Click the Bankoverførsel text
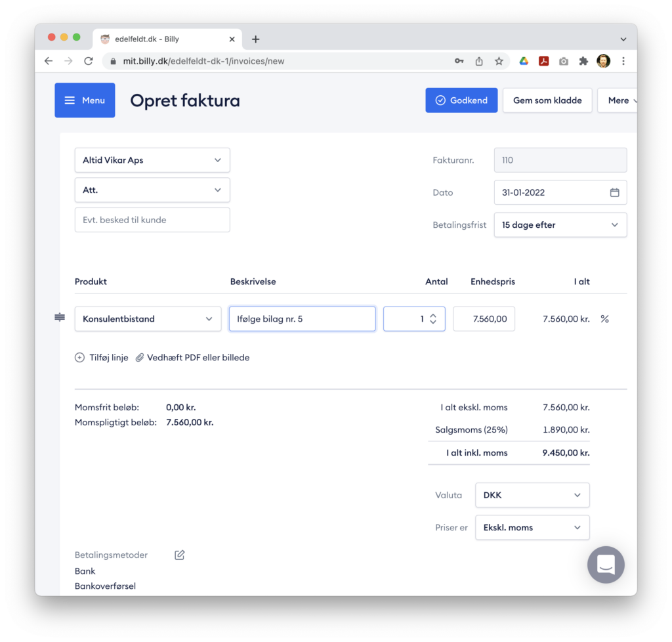This screenshot has height=642, width=672. click(x=105, y=586)
